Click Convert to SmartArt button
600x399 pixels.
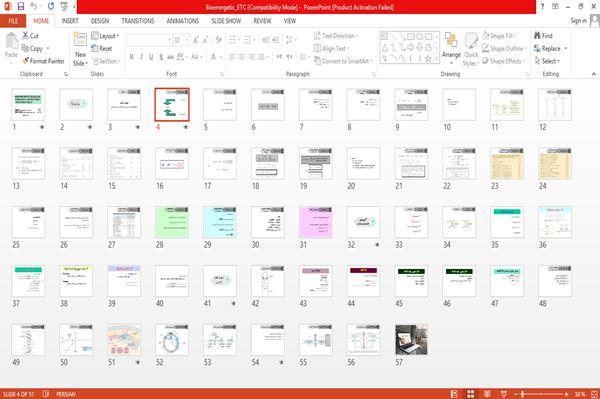point(343,61)
